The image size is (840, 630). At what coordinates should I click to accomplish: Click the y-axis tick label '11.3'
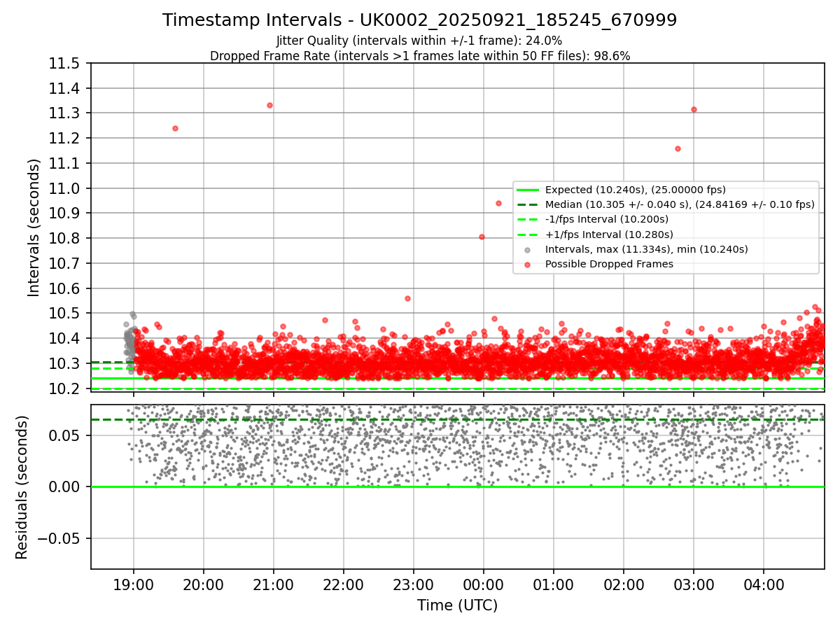[66, 113]
